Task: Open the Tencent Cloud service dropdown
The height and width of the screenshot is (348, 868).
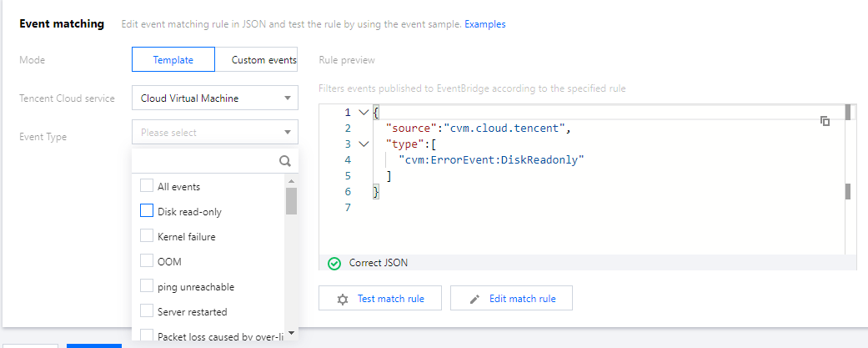Action: [x=214, y=98]
